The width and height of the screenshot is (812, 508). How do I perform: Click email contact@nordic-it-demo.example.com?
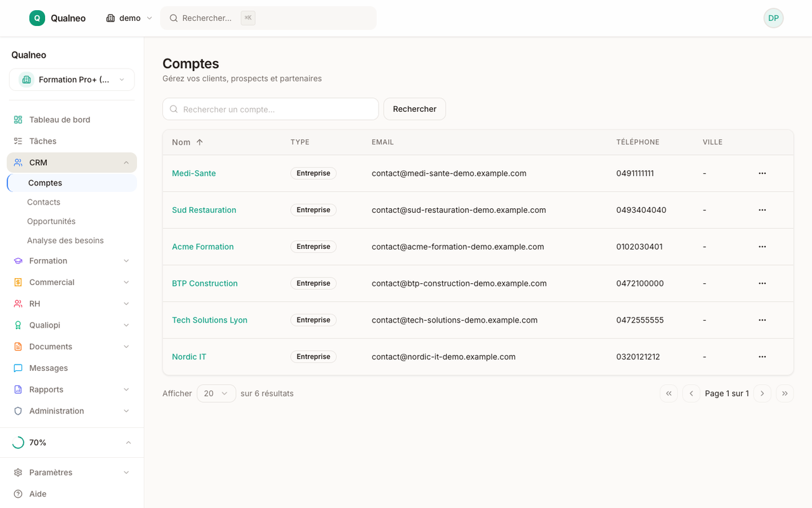click(x=443, y=357)
